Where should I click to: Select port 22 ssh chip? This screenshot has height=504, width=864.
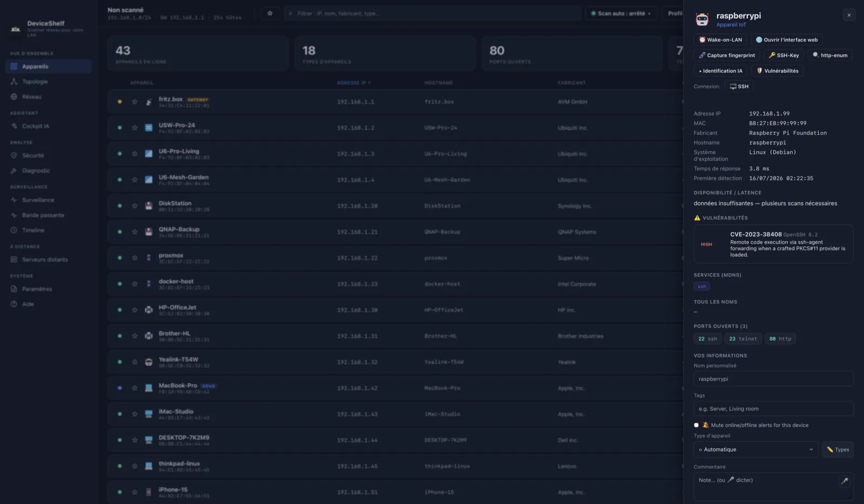[707, 339]
